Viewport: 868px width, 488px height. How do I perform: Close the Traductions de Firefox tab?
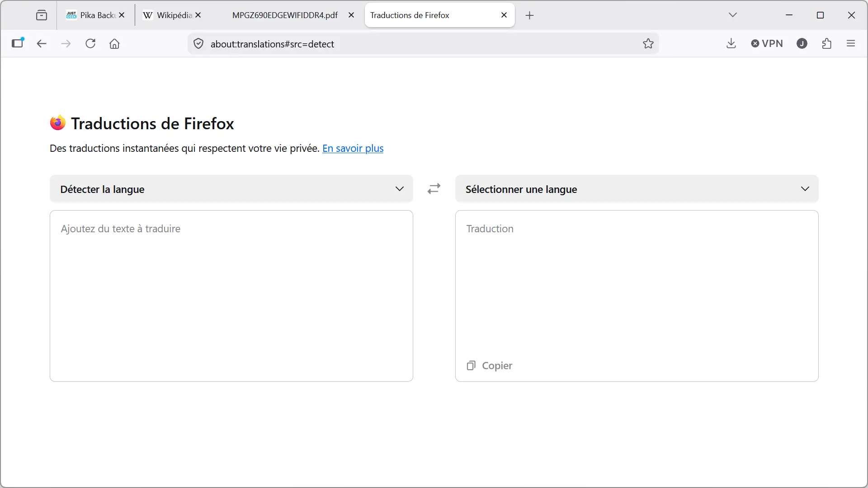[x=504, y=15]
